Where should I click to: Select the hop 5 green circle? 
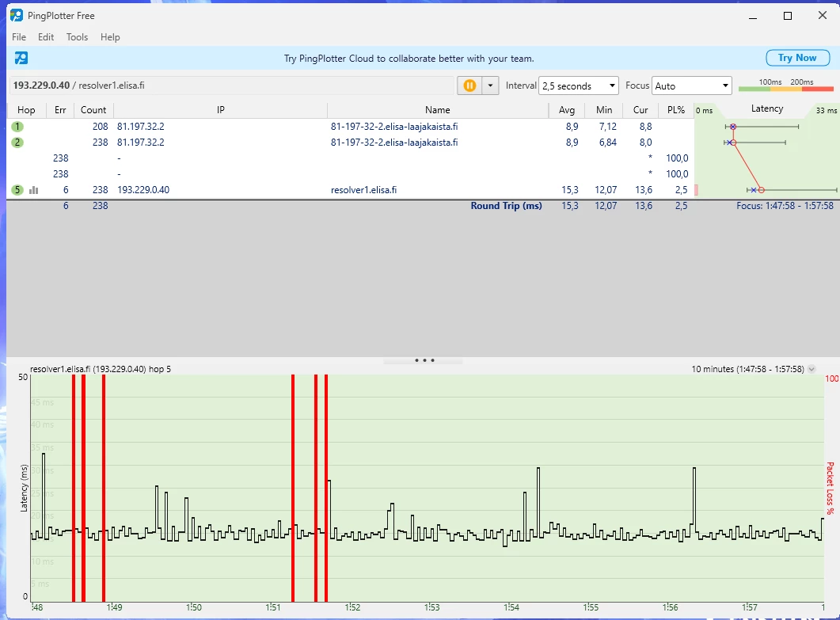click(x=17, y=190)
